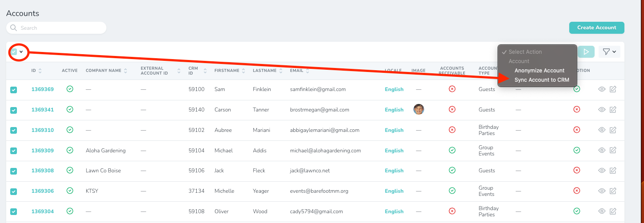This screenshot has height=223, width=644.
Task: Expand the select-all checkbox dropdown arrow
Action: (x=21, y=52)
